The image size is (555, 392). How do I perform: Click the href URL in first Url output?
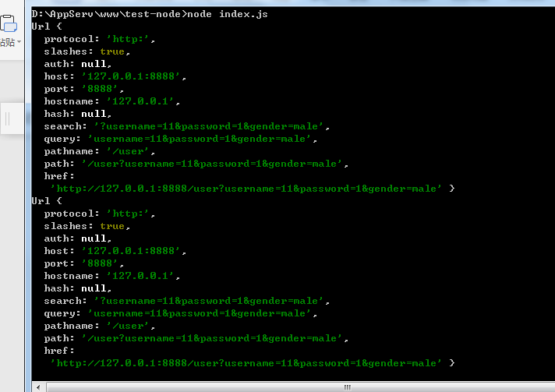246,189
